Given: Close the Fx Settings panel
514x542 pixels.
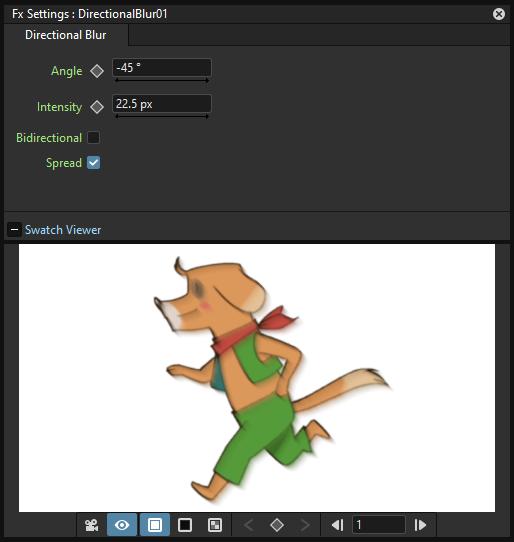Looking at the screenshot, I should click(498, 14).
